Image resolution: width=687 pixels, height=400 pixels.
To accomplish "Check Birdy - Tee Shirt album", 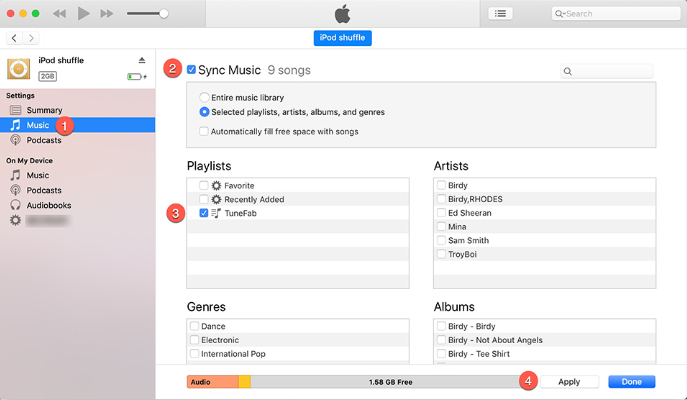I will pos(441,354).
